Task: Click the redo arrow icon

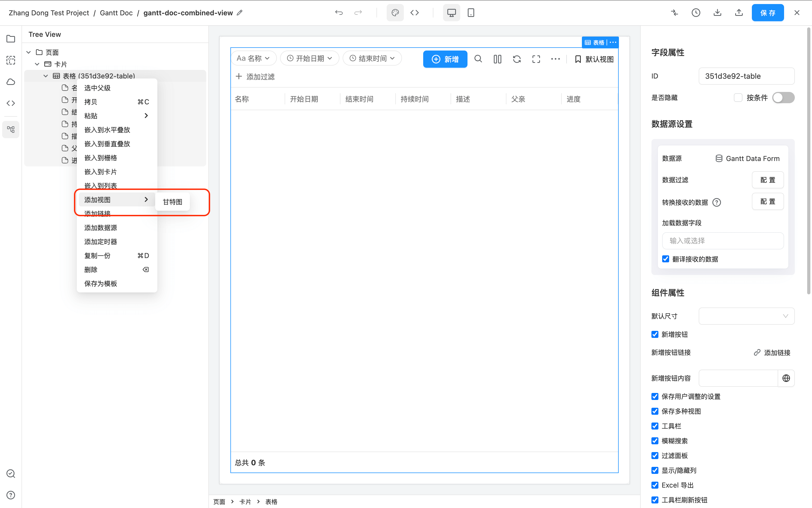Action: (358, 13)
